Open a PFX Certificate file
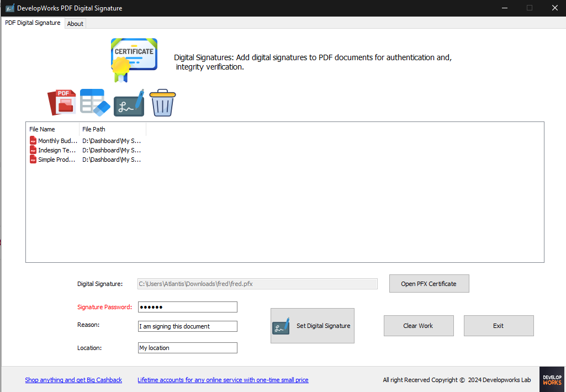This screenshot has width=566, height=392. point(429,283)
